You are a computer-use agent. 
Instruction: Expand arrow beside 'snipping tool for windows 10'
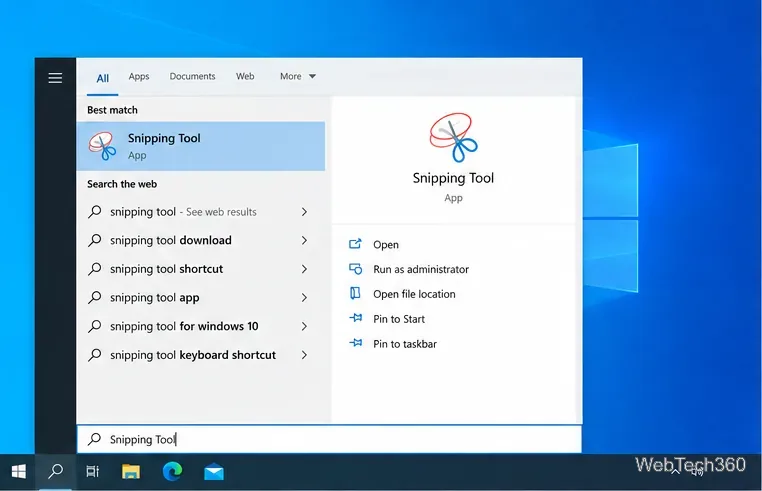pos(304,326)
